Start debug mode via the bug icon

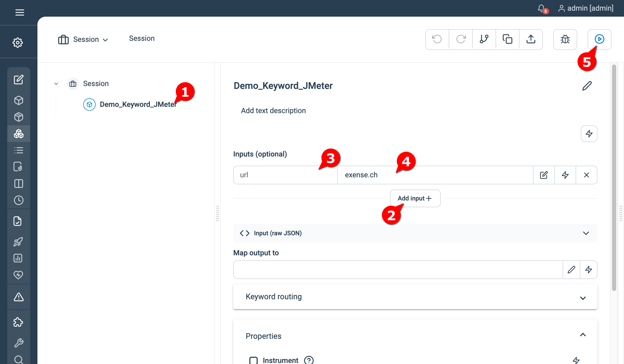point(565,39)
